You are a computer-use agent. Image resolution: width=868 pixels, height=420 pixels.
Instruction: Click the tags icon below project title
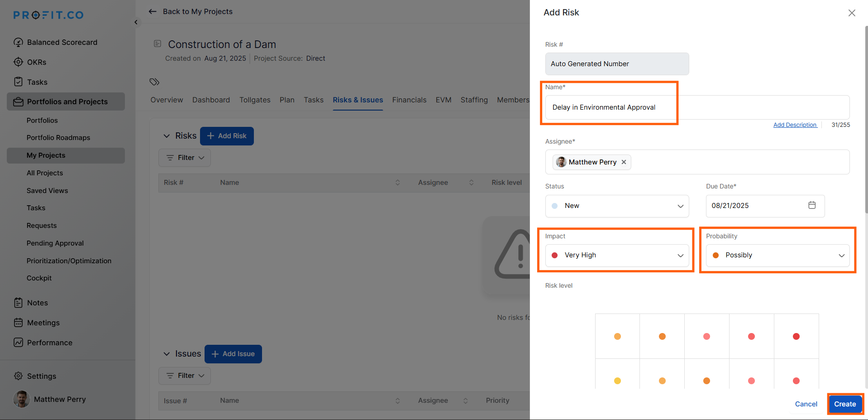click(154, 82)
